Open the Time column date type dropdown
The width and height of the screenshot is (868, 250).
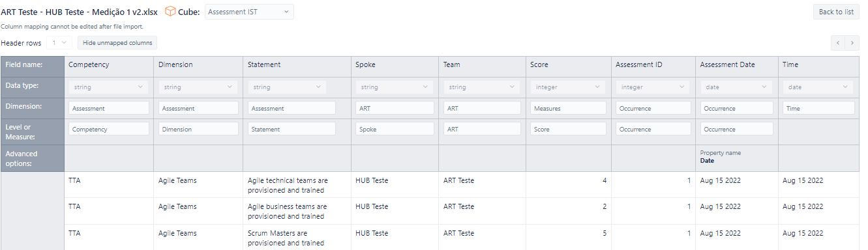click(818, 87)
